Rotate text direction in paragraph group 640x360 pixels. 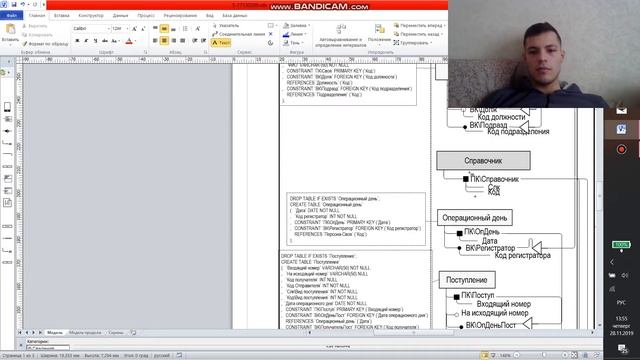(198, 29)
